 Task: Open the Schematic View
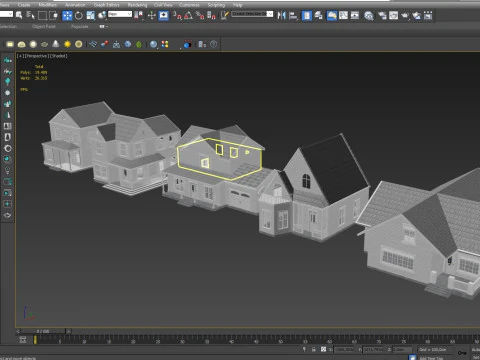point(355,15)
